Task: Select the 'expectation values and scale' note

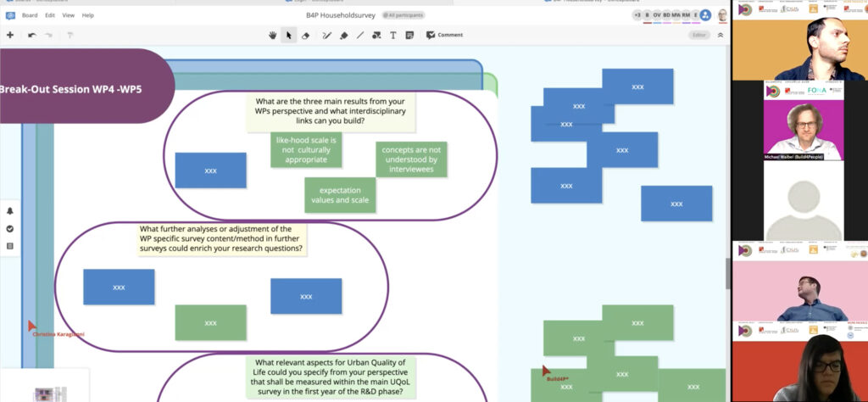Action: (340, 195)
